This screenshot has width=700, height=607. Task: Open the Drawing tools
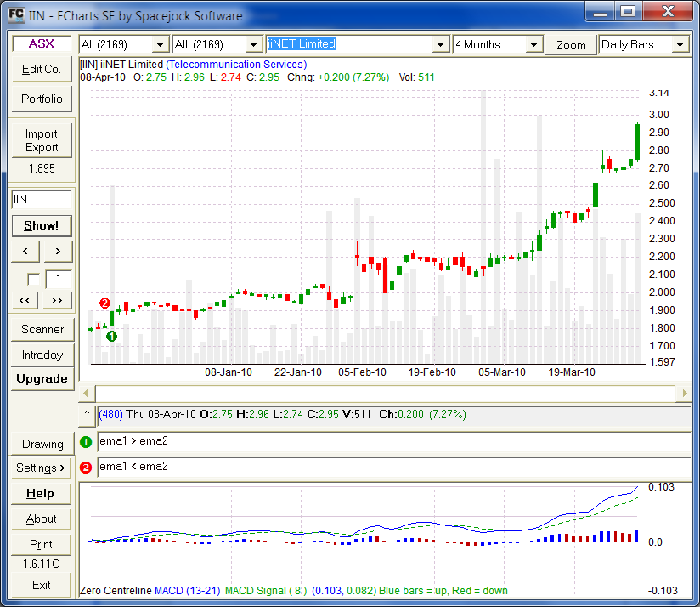(42, 444)
